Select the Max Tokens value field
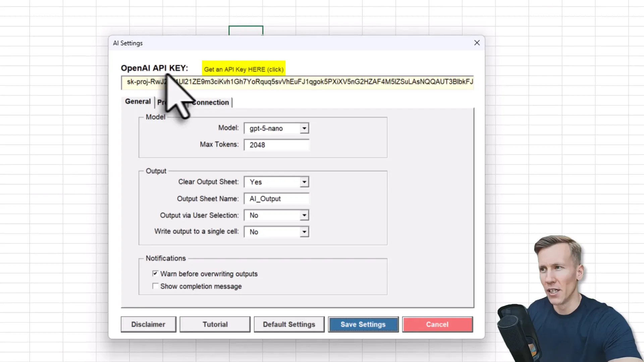The height and width of the screenshot is (362, 644). (x=276, y=144)
